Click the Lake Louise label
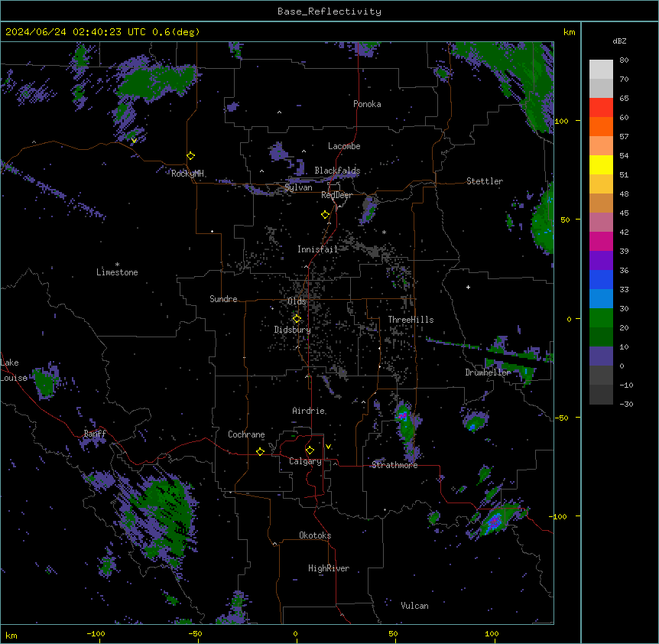This screenshot has width=659, height=644. 12,370
